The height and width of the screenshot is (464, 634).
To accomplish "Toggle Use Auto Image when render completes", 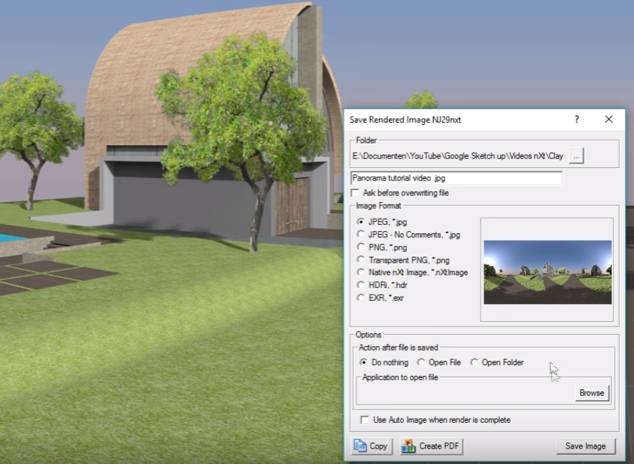I will tap(364, 420).
